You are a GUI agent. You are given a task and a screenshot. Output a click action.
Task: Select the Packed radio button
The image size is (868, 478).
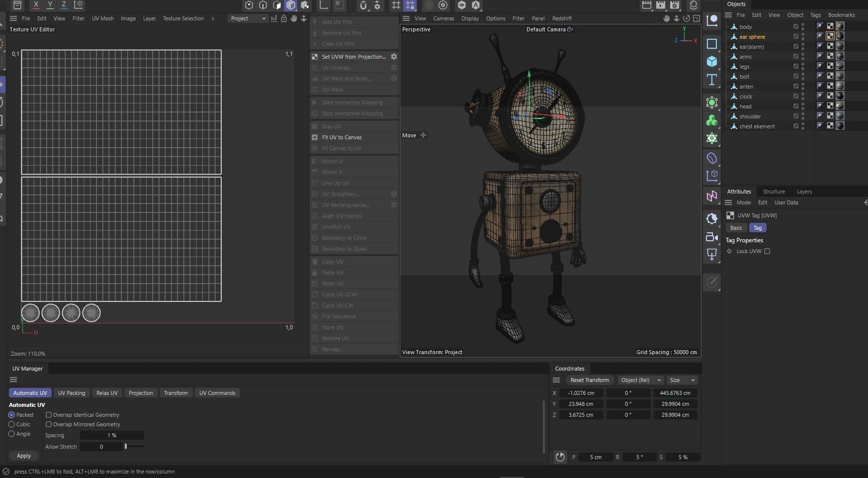click(x=11, y=415)
